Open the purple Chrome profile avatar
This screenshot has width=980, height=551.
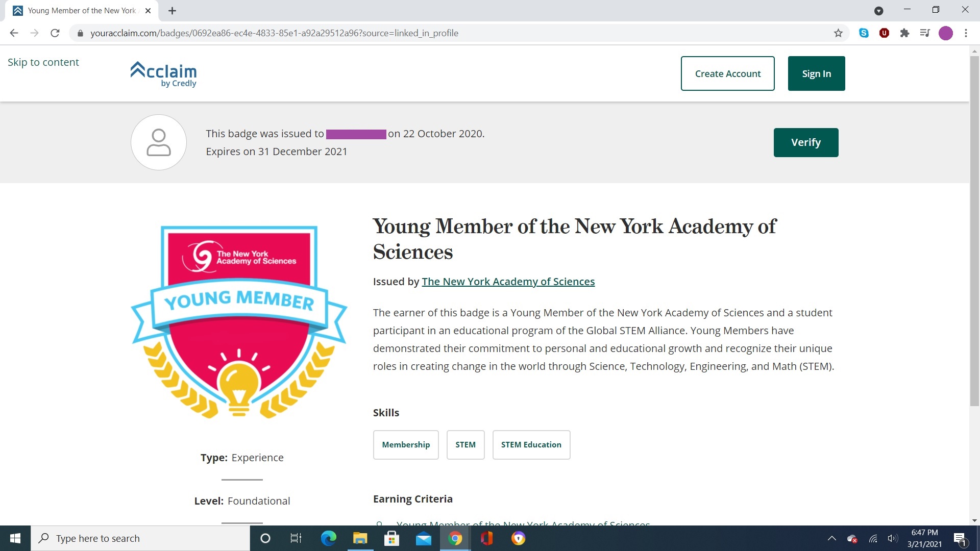(x=946, y=33)
